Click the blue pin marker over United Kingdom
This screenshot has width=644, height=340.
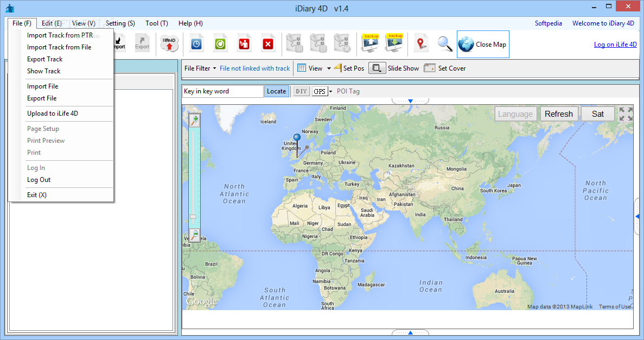click(297, 137)
